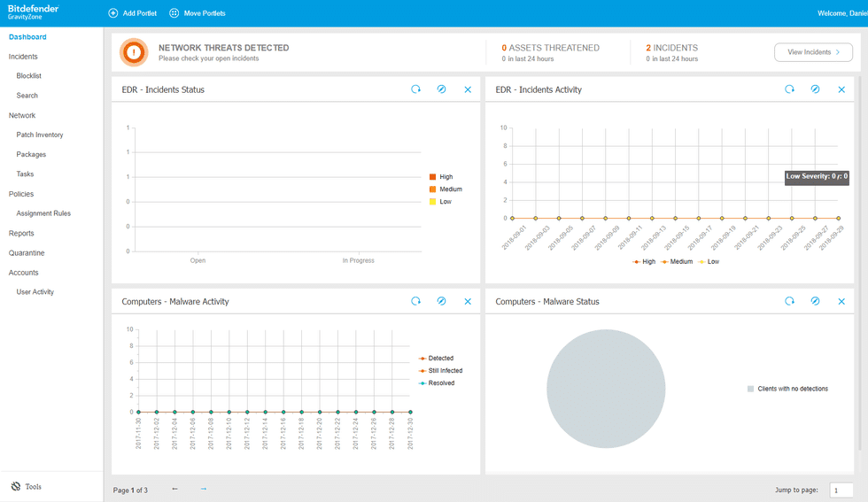The height and width of the screenshot is (502, 868).
Task: Click the Move Portlets grid icon
Action: click(174, 12)
